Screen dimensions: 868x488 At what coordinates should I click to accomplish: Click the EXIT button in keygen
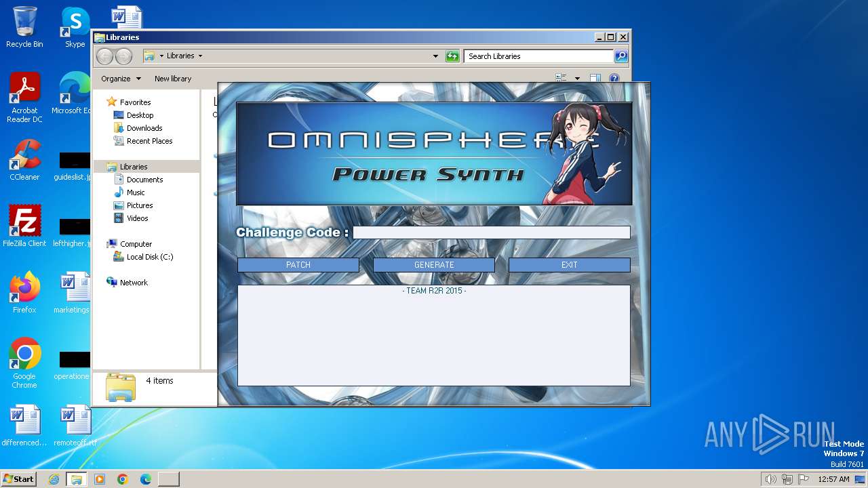coord(570,265)
